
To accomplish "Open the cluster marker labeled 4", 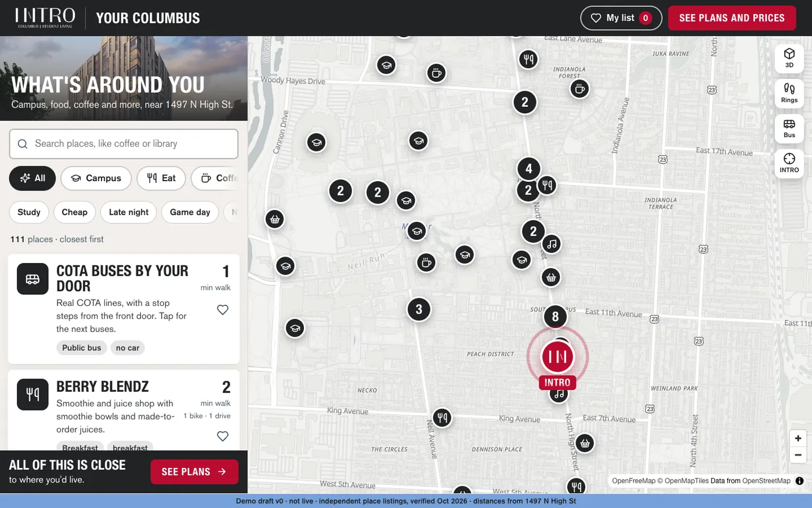I will (528, 169).
